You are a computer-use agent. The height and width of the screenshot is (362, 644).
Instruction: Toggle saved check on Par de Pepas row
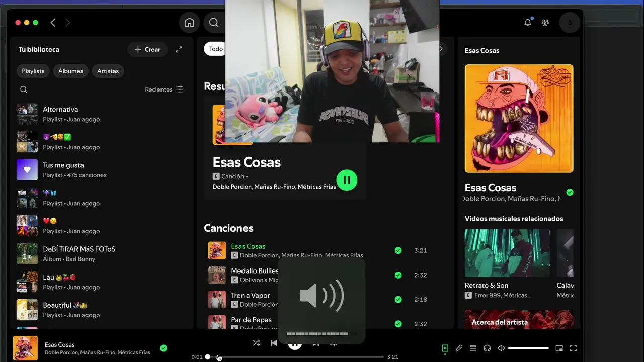pos(398,324)
